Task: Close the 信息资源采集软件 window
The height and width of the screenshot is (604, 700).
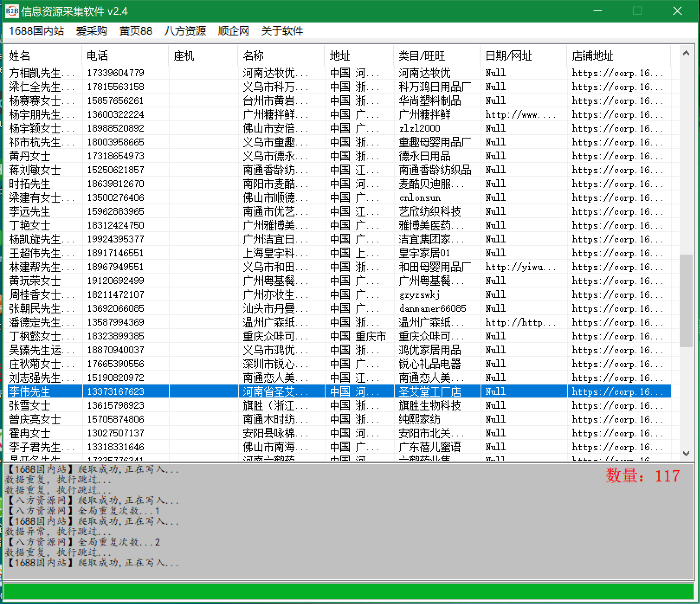Action: click(x=677, y=11)
